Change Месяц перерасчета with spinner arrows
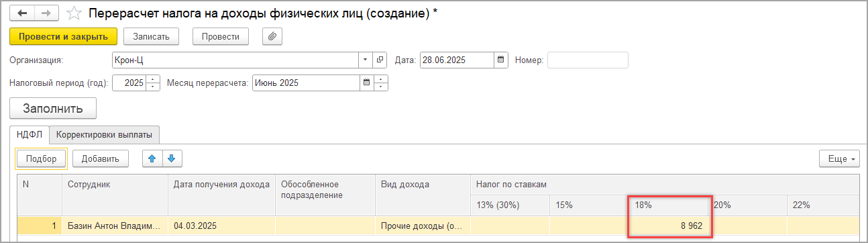Image resolution: width=868 pixels, height=243 pixels. (x=381, y=83)
